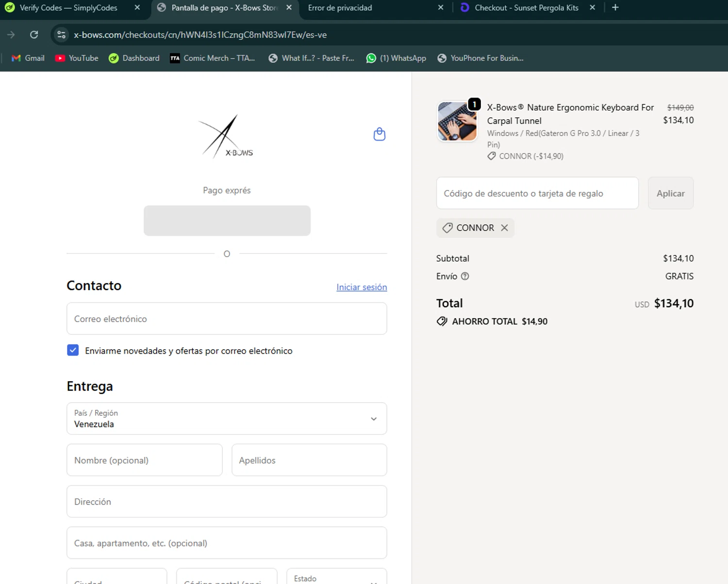The height and width of the screenshot is (584, 728).
Task: Focus the Casa, apartamento, etc. field
Action: coord(227,543)
